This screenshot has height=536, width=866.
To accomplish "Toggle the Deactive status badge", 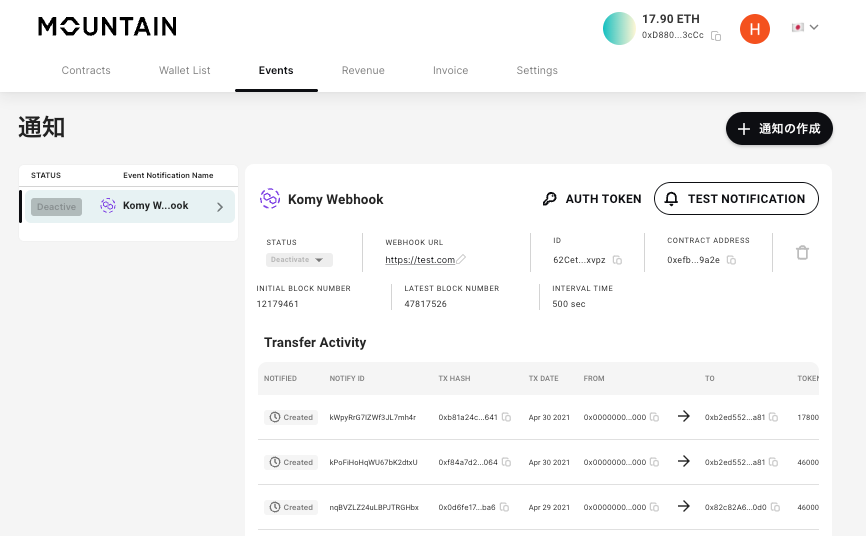I will click(x=56, y=207).
